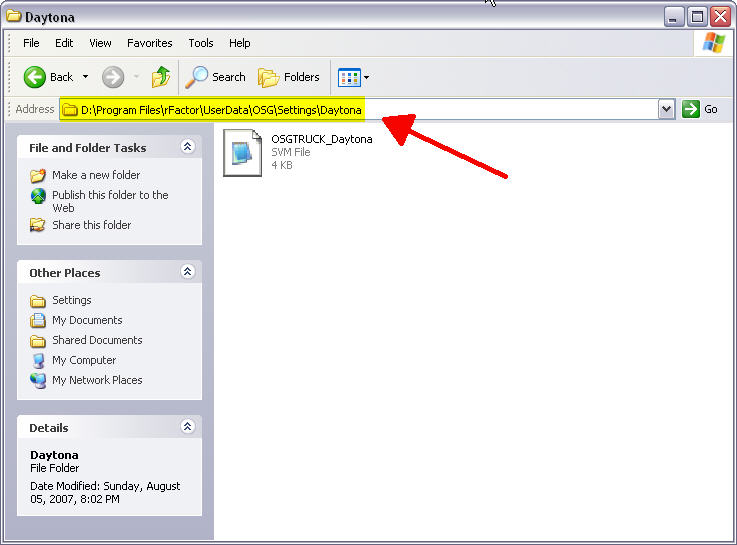Click the My Documents icon
Image resolution: width=737 pixels, height=545 pixels.
(38, 320)
